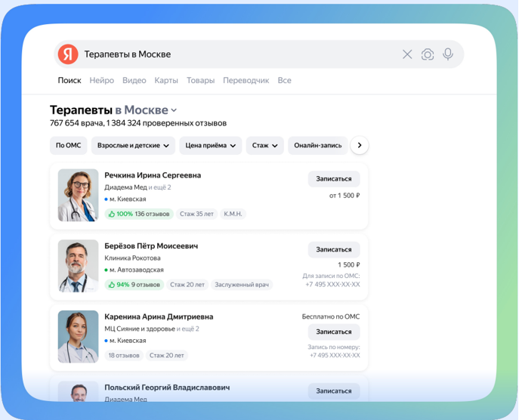The image size is (519, 420).
Task: Open photo of Речкина Ирина Сергеевна
Action: point(78,196)
